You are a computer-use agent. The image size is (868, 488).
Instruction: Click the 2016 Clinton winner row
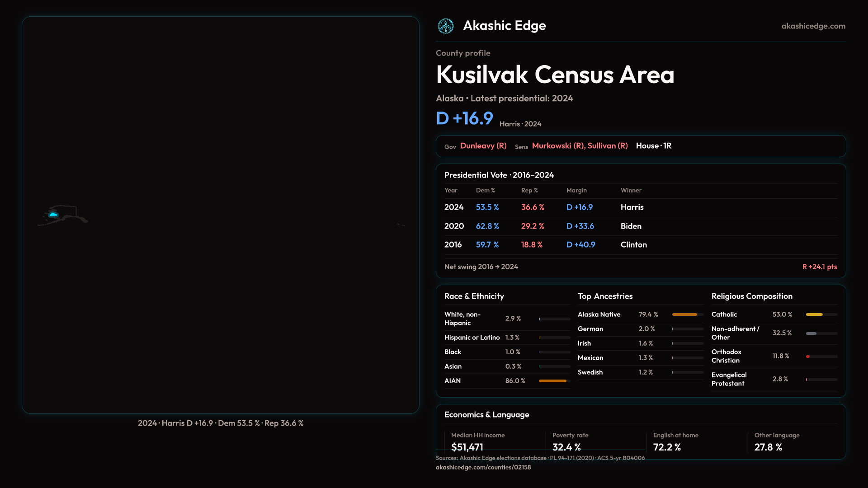point(633,245)
